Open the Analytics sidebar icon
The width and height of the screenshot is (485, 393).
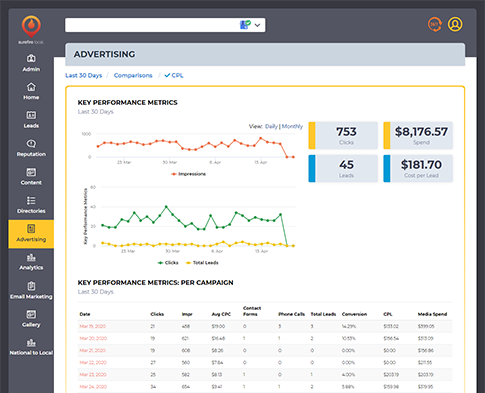[31, 257]
